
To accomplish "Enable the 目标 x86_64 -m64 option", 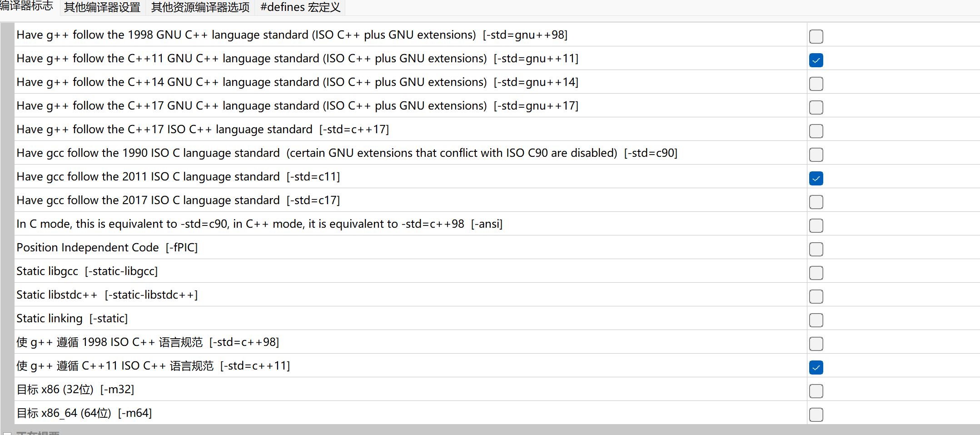I will click(x=816, y=414).
